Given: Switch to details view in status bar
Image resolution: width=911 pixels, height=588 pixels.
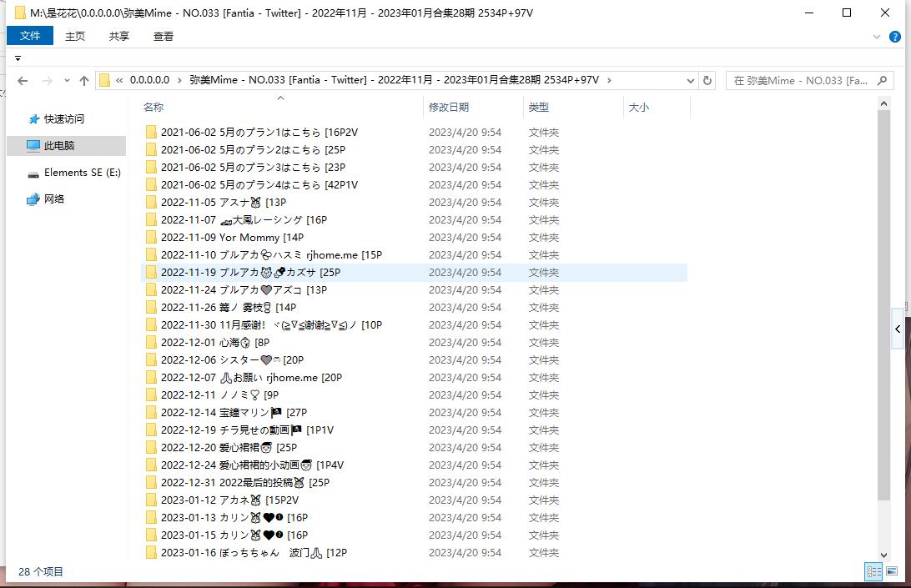Looking at the screenshot, I should coord(873,571).
